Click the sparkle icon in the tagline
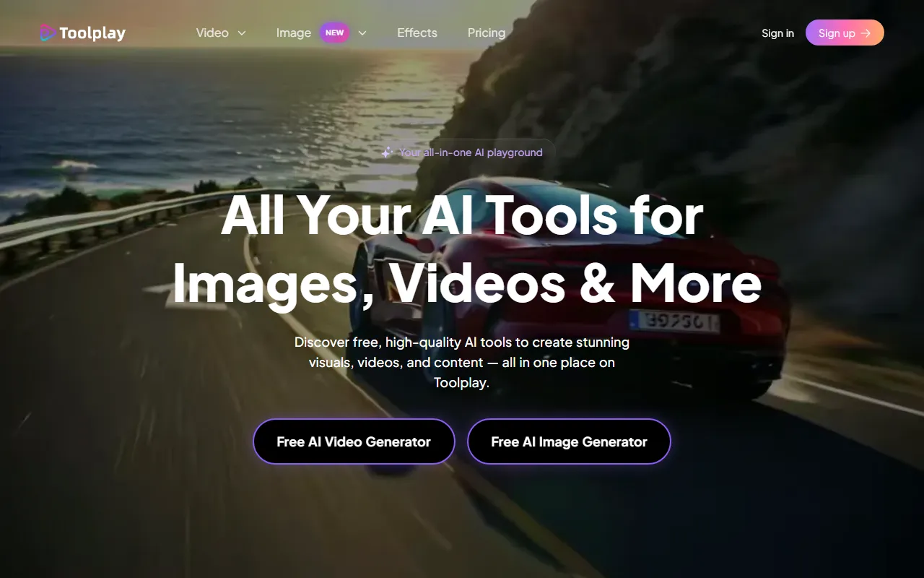Viewport: 924px width, 578px height. pyautogui.click(x=387, y=152)
